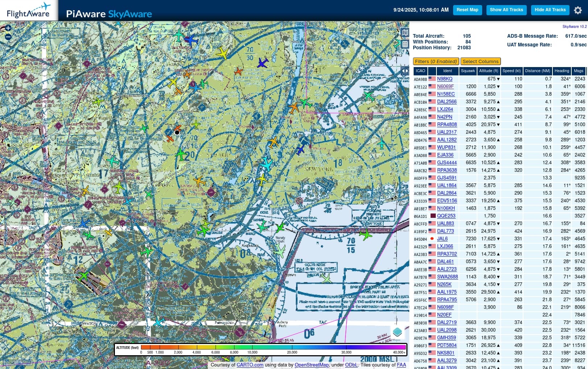
Task: Sort the table by ICAO column
Action: click(x=420, y=71)
